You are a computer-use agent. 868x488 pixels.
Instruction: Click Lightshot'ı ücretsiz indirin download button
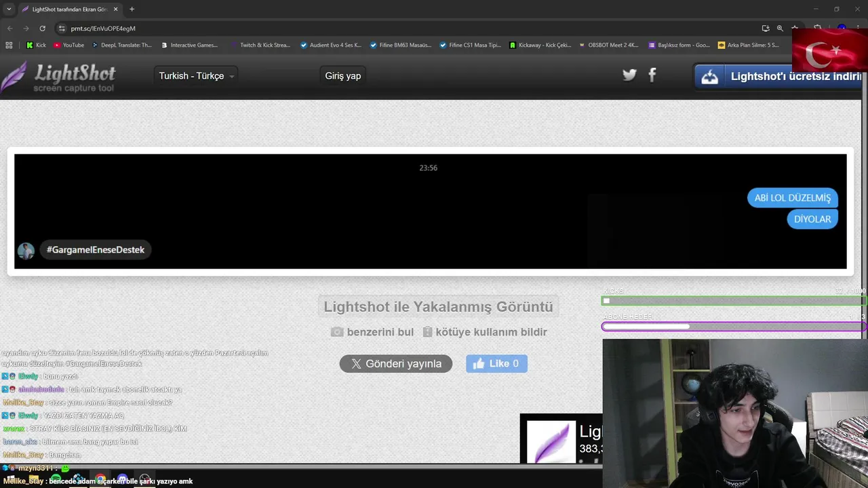tap(778, 77)
